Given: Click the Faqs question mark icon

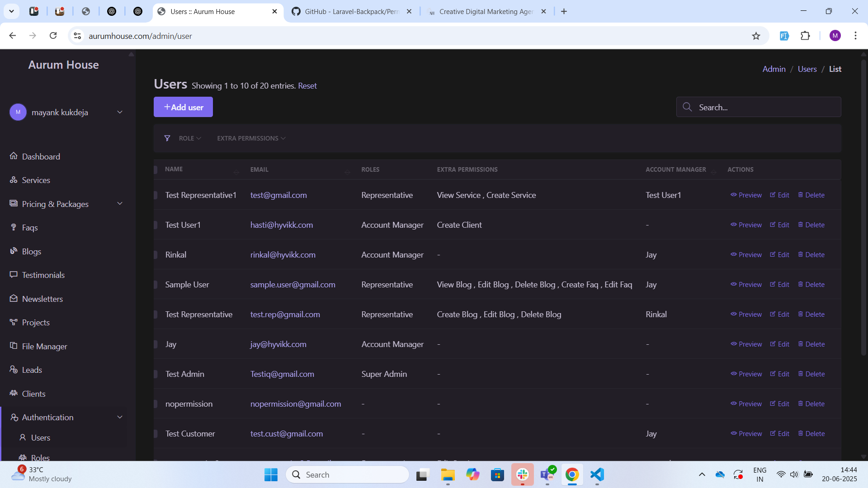Looking at the screenshot, I should point(14,227).
